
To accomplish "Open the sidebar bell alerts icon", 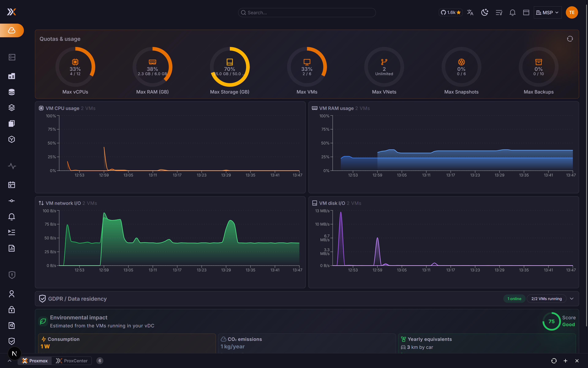I will (12, 217).
